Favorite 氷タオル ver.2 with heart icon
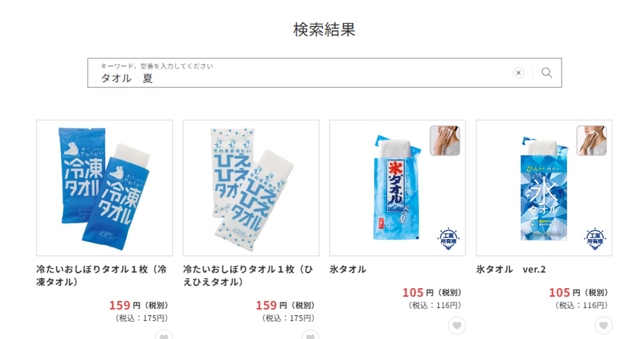 pos(603,326)
